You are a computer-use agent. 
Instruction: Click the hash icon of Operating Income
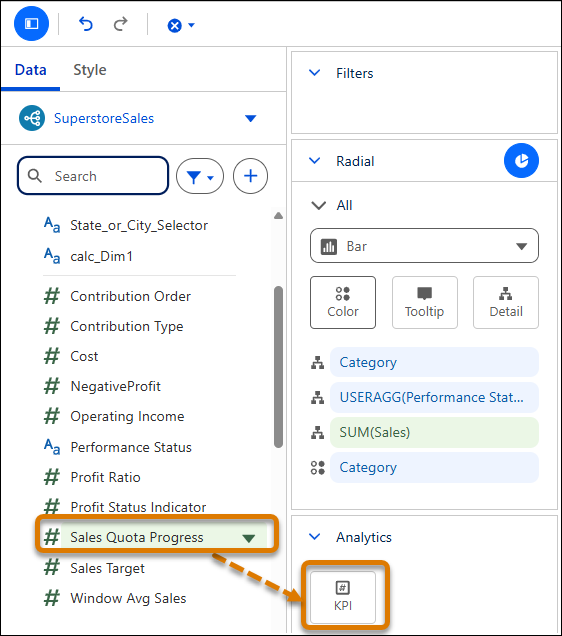point(51,416)
